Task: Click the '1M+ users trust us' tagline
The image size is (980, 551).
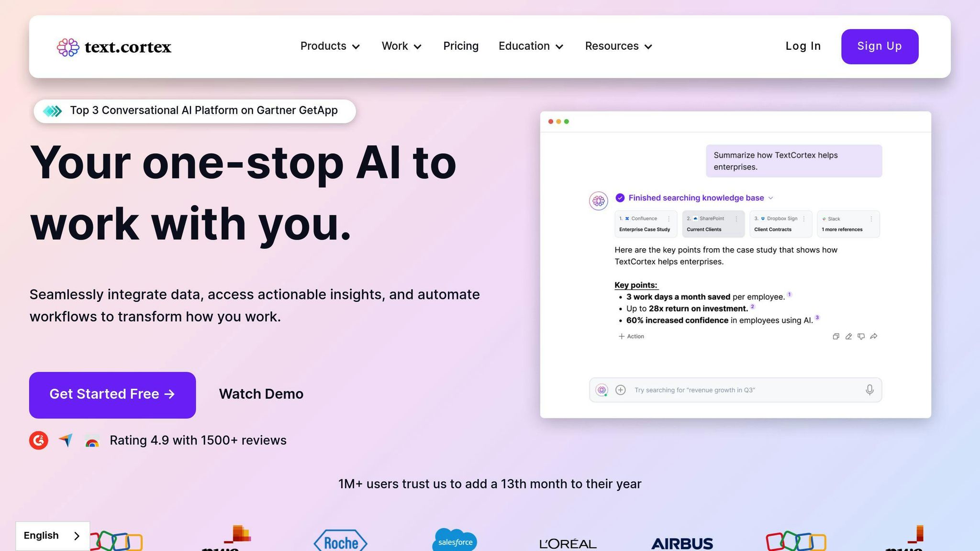Action: pos(490,484)
